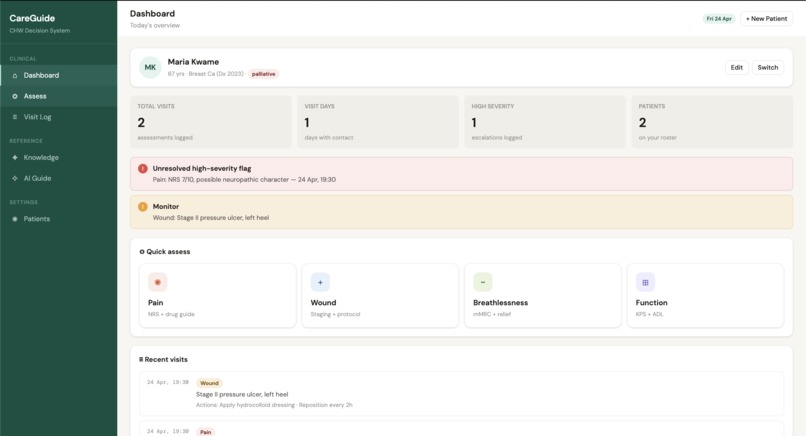Open the Assess menu item
The width and height of the screenshot is (806, 436).
[x=59, y=96]
